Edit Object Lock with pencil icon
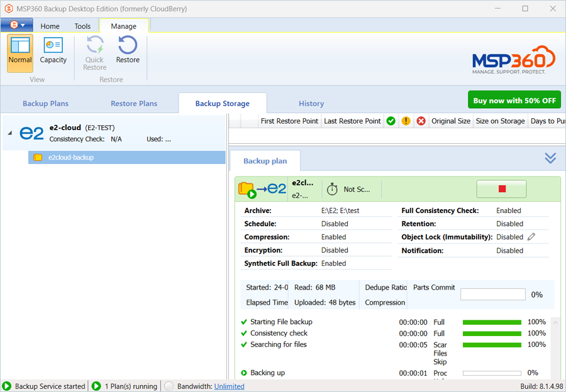This screenshot has width=566, height=392. pos(531,237)
